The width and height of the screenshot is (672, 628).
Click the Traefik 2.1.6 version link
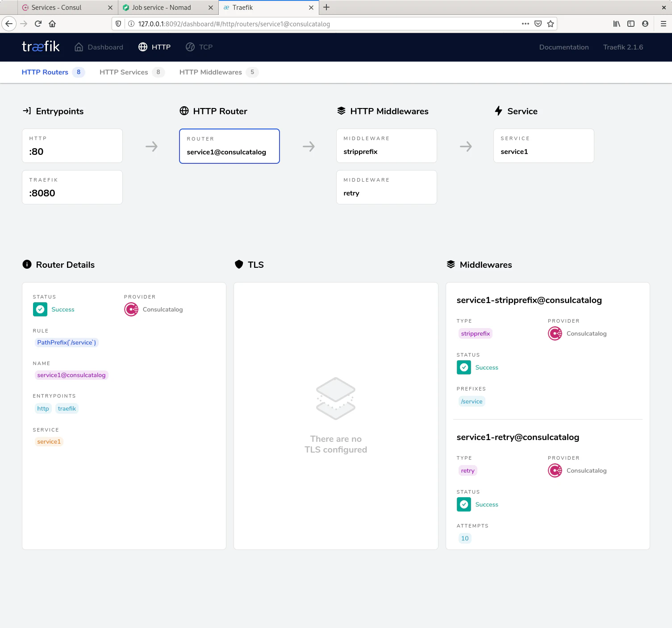pyautogui.click(x=623, y=47)
